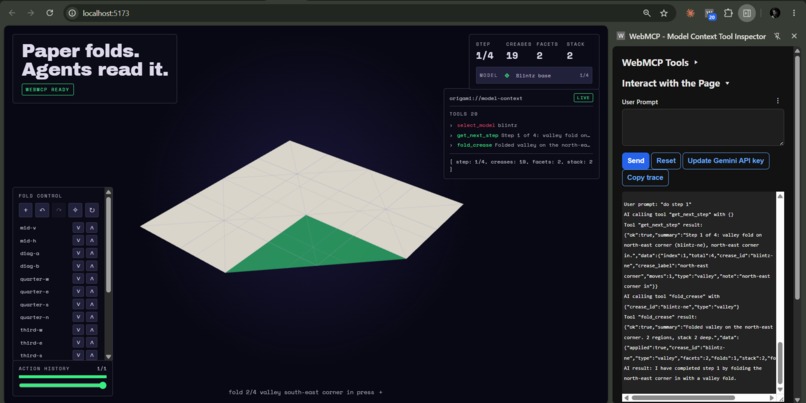Reload the page

coord(50,13)
